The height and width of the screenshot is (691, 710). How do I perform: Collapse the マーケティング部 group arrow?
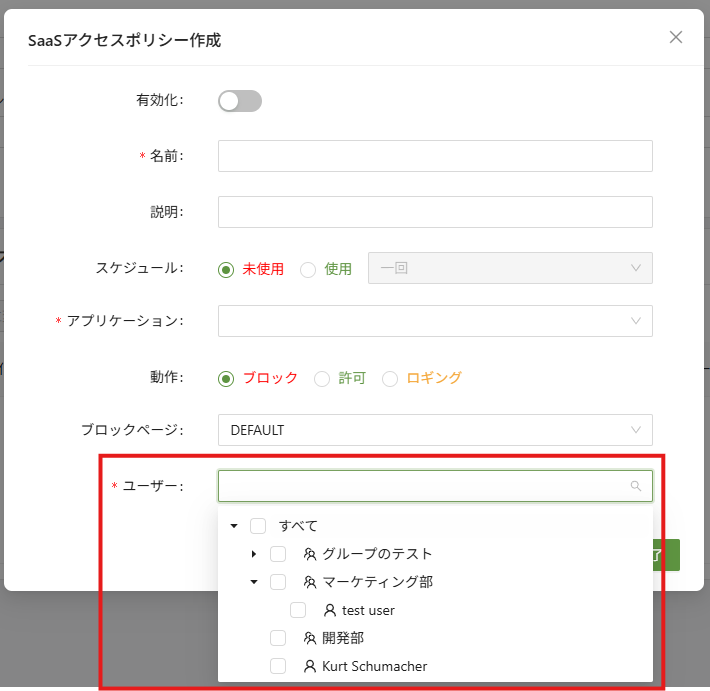pos(253,582)
